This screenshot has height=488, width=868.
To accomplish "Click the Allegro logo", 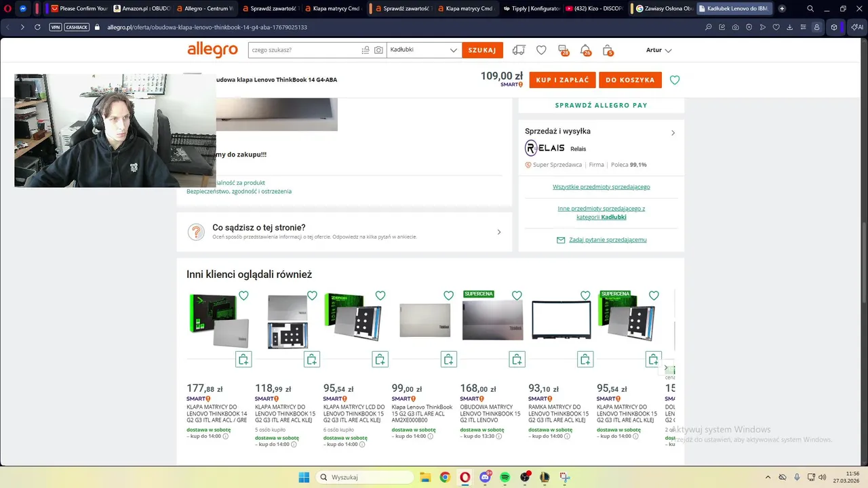I will point(212,49).
